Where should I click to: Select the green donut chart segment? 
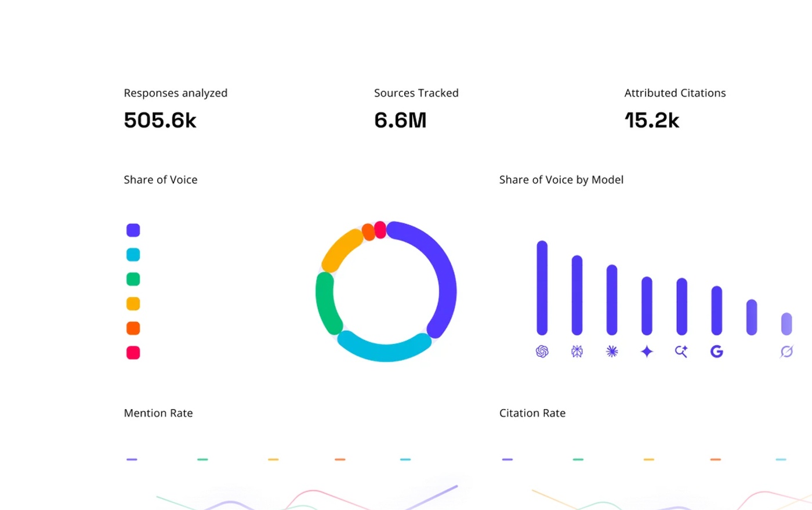click(325, 302)
